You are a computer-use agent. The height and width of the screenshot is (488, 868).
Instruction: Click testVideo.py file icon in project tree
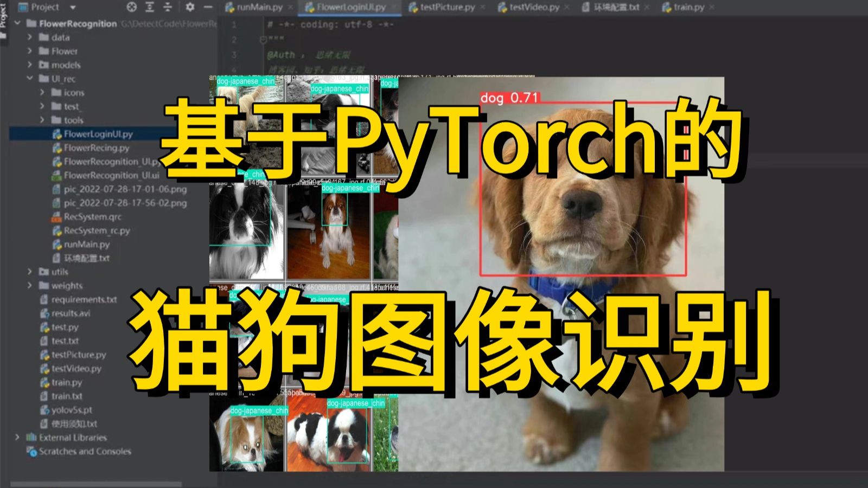coord(44,369)
